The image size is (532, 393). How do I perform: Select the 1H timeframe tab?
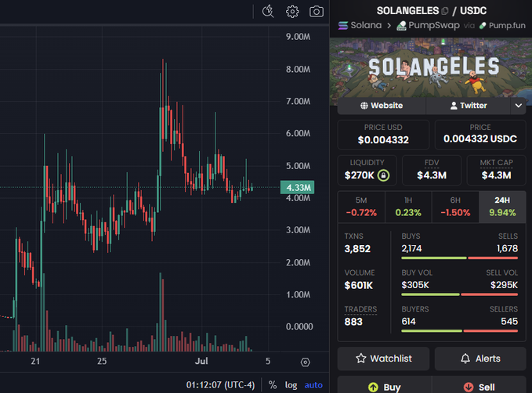(x=408, y=207)
